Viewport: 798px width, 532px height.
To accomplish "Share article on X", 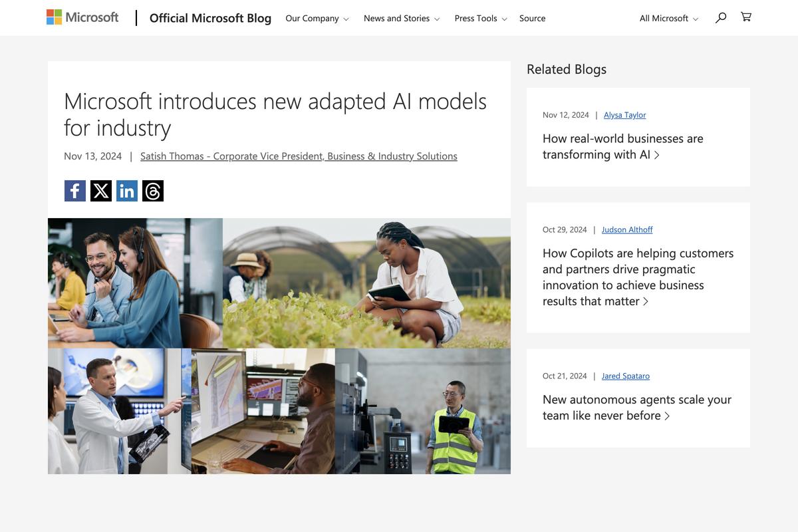I will pyautogui.click(x=101, y=191).
